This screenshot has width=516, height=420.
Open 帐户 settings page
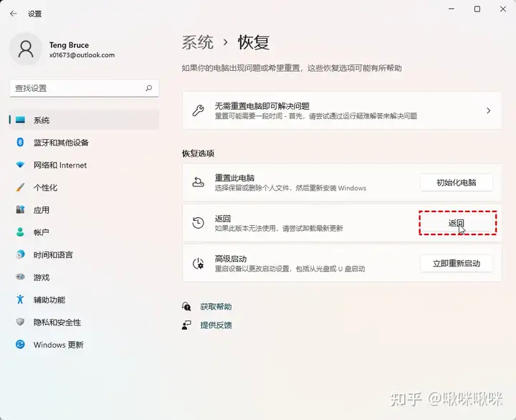coord(84,232)
